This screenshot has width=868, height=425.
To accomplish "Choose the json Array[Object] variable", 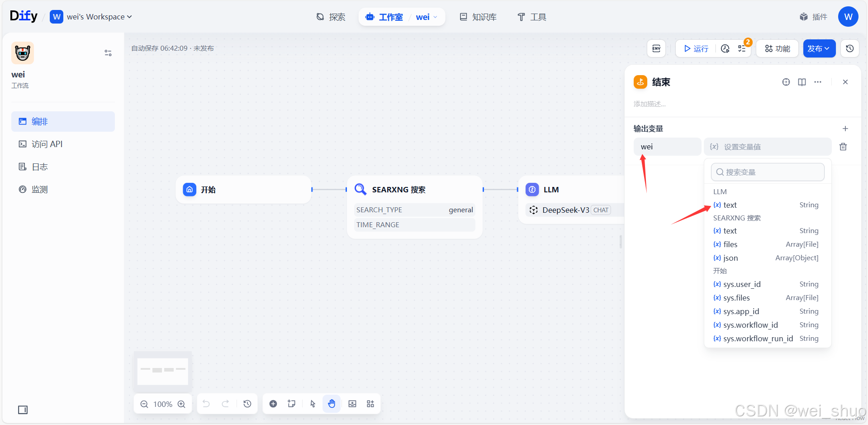I will pos(768,258).
